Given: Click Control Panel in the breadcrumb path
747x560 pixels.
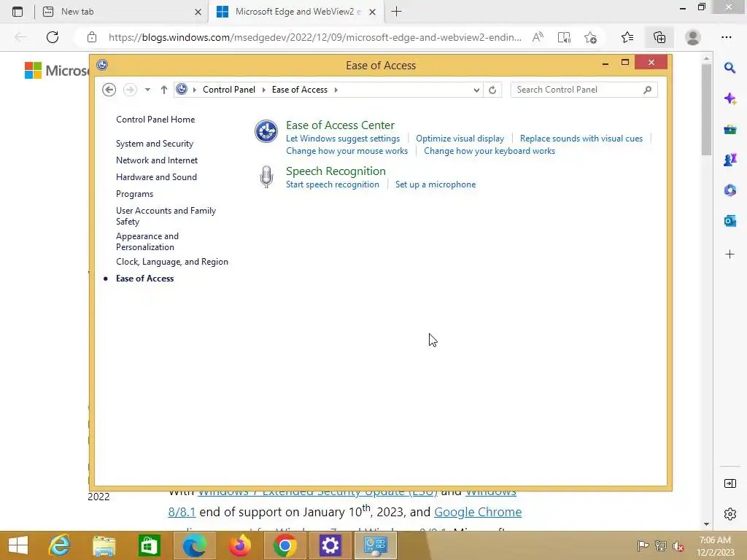Looking at the screenshot, I should coord(228,90).
